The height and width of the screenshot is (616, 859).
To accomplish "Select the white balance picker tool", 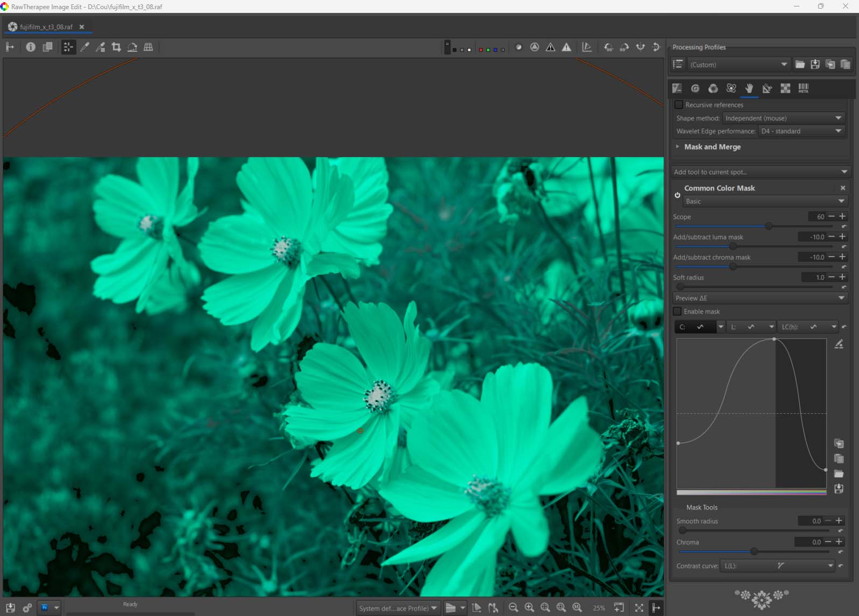I will pyautogui.click(x=84, y=47).
